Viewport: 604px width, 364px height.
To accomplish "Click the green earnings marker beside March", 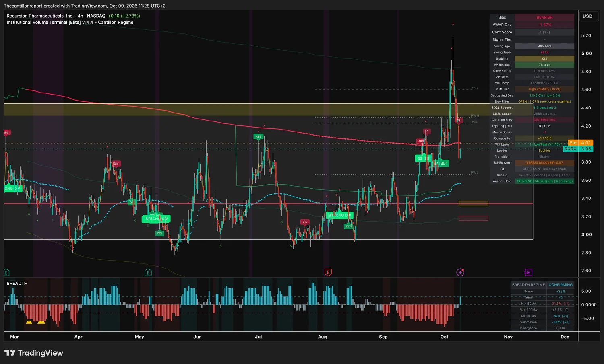I will click(x=6, y=272).
